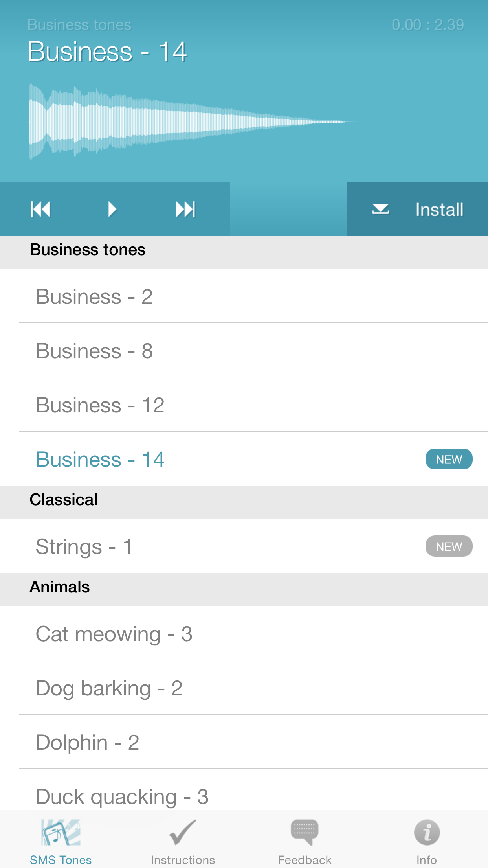Tap the download arrow icon beside Install
Screen dimensions: 488x868
(380, 209)
